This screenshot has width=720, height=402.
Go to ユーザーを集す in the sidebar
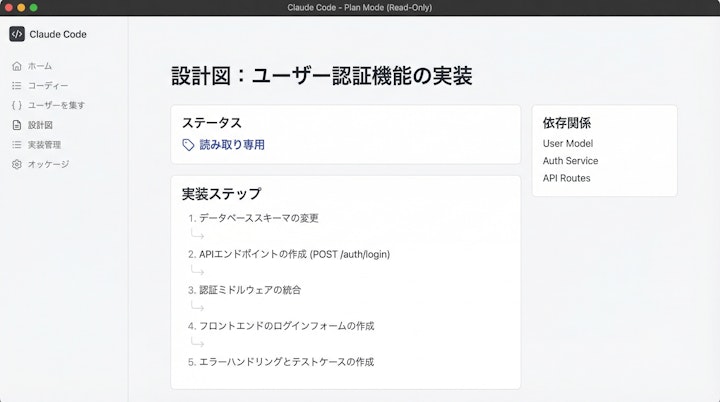tap(56, 105)
